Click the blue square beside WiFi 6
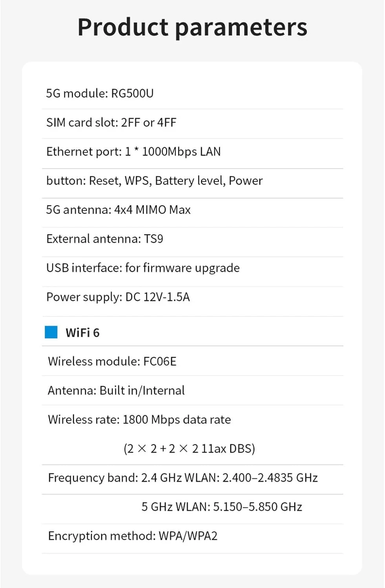This screenshot has height=588, width=385. 51,332
